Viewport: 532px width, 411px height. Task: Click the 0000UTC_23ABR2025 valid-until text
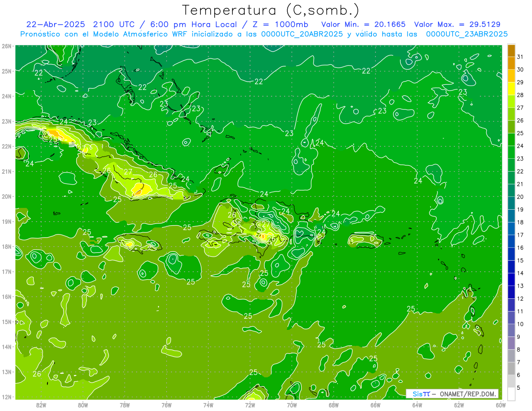tap(467, 34)
